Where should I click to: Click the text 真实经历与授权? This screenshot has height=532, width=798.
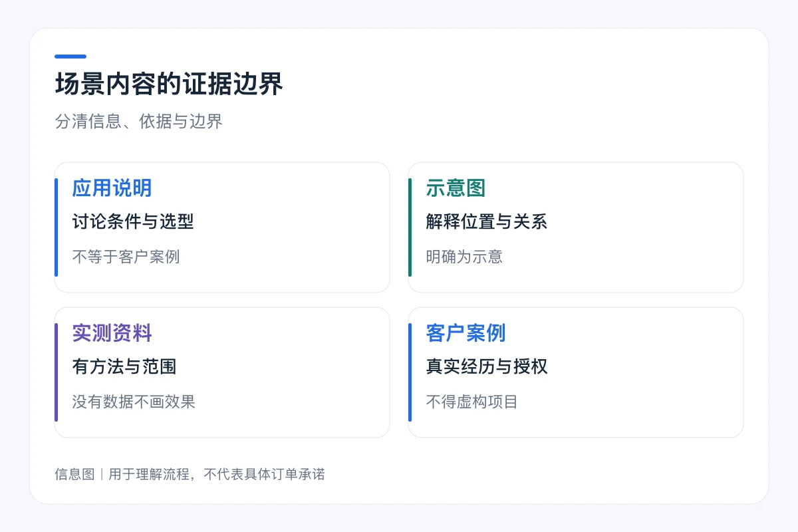[x=487, y=366]
